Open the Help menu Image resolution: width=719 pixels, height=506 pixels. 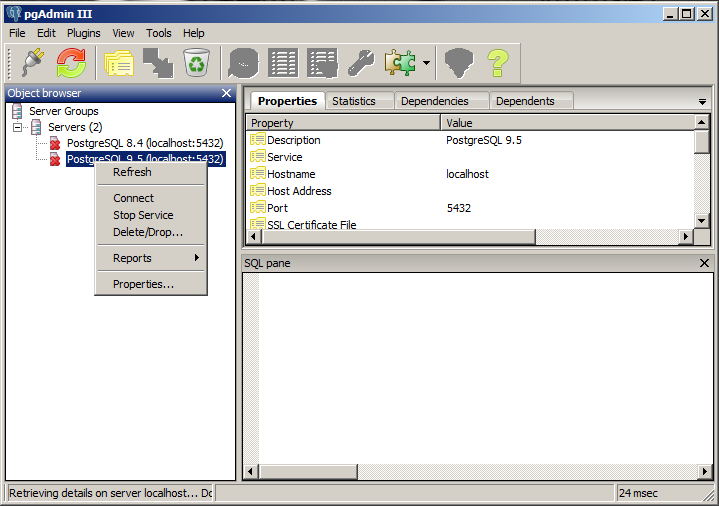tap(194, 33)
